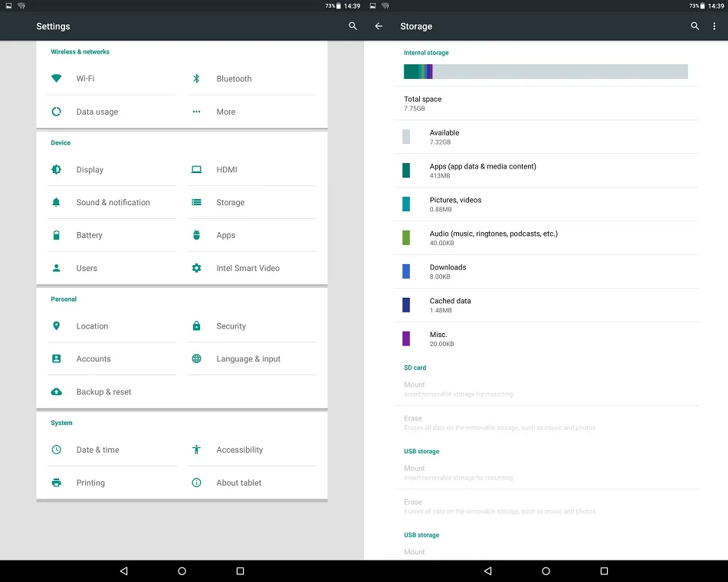Open Sound & notification text entry
The height and width of the screenshot is (582, 728).
pos(113,202)
